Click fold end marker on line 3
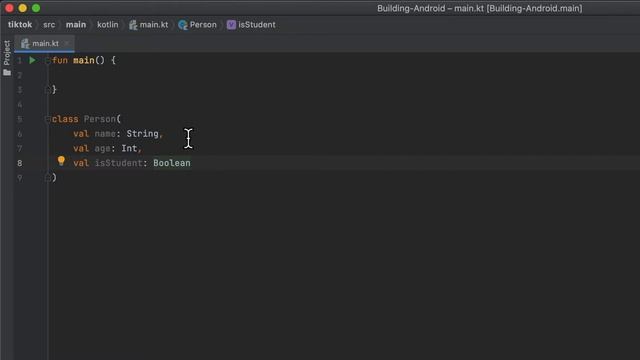The width and height of the screenshot is (640, 360). (x=48, y=89)
